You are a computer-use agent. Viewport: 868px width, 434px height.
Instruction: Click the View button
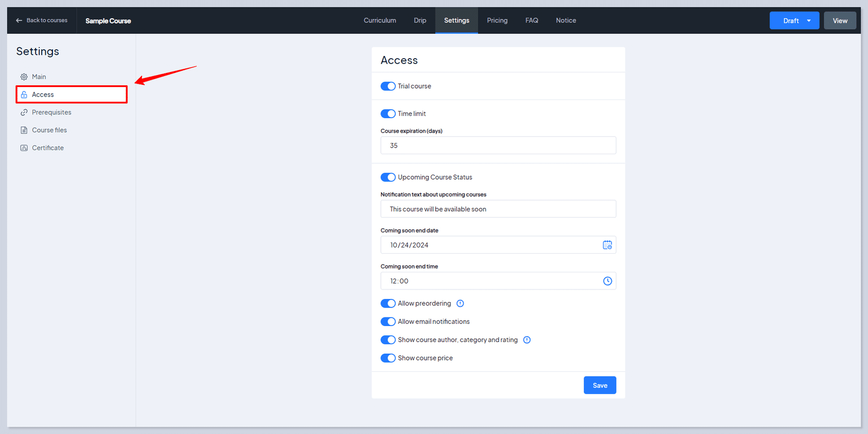pyautogui.click(x=840, y=20)
